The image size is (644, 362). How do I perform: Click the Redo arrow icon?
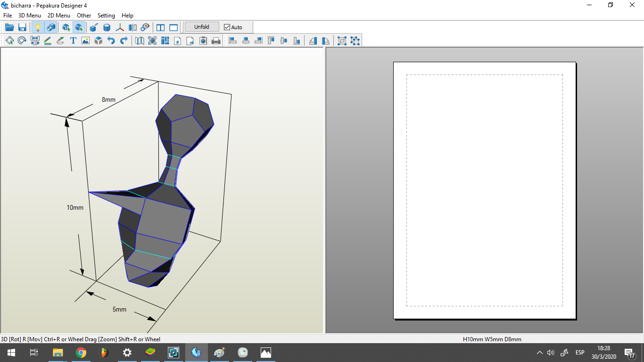click(124, 41)
